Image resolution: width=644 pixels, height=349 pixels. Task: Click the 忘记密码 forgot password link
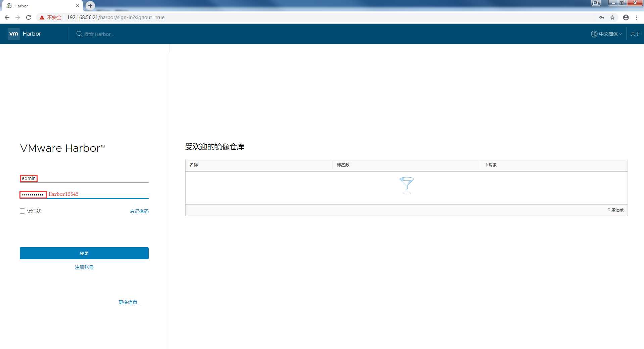[139, 211]
